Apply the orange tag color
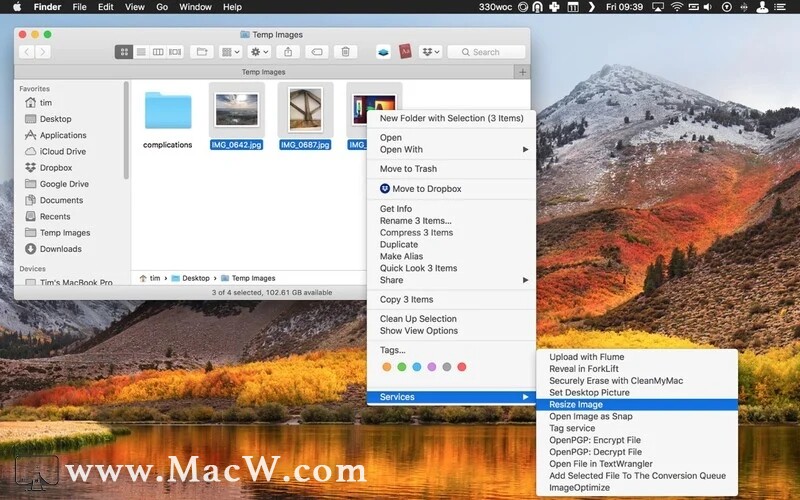 pyautogui.click(x=387, y=367)
